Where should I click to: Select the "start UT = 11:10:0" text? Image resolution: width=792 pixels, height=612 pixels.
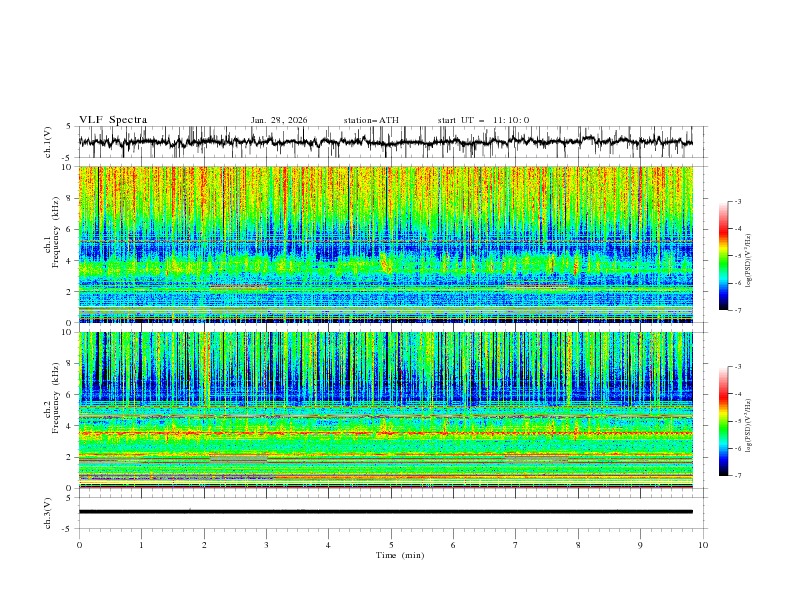click(483, 120)
